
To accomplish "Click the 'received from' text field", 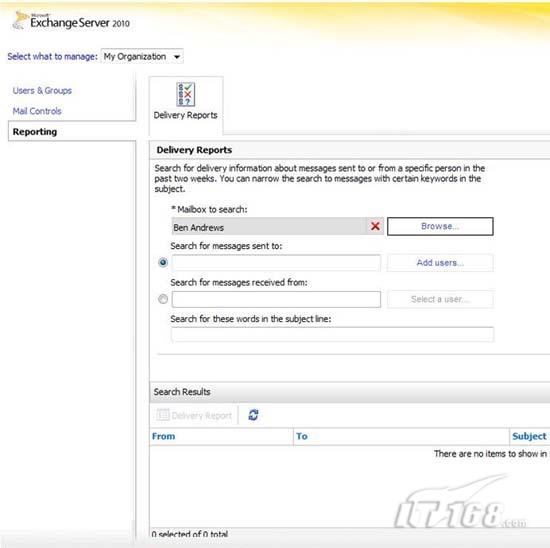I will pyautogui.click(x=276, y=299).
